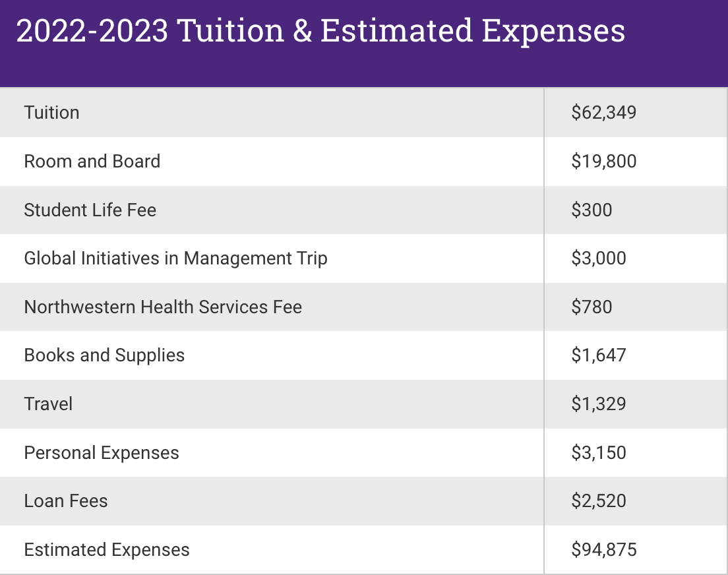Screen dimensions: 728x575
Task: Select the $300 student life fee amount
Action: click(591, 210)
